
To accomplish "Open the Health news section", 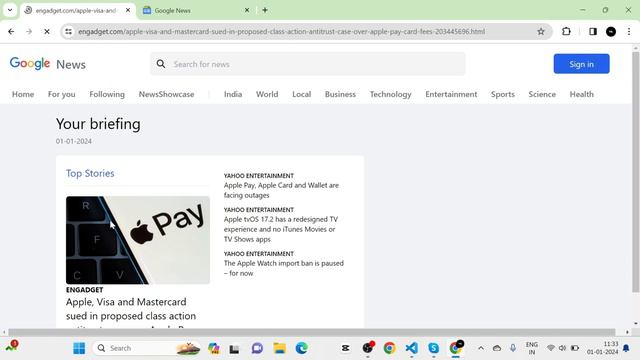I will [582, 94].
